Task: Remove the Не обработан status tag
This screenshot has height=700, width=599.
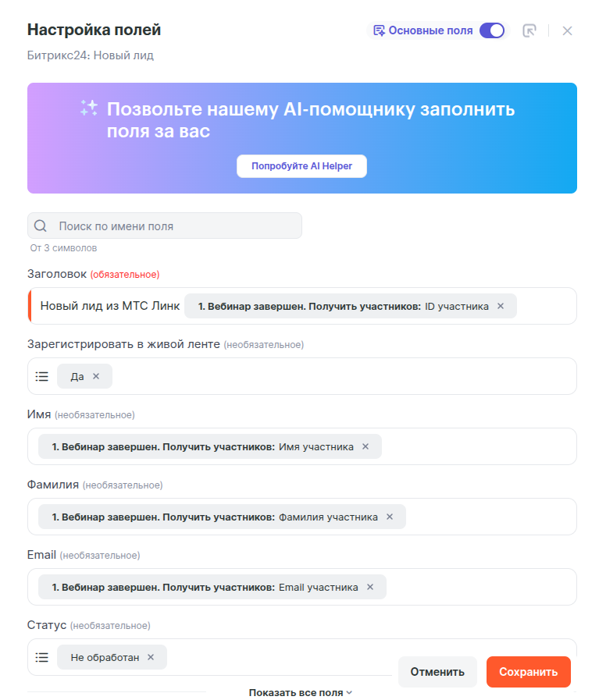Action: (151, 657)
